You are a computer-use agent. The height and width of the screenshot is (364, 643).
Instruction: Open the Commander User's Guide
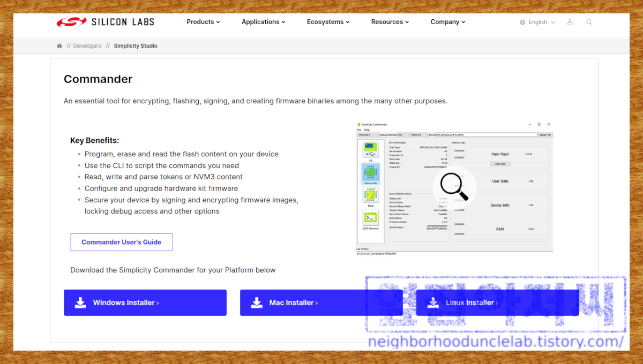pos(121,242)
